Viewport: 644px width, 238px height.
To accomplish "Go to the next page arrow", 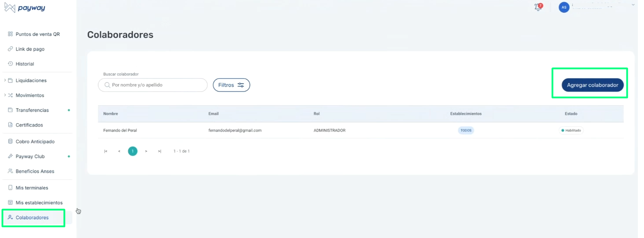I will pos(146,151).
